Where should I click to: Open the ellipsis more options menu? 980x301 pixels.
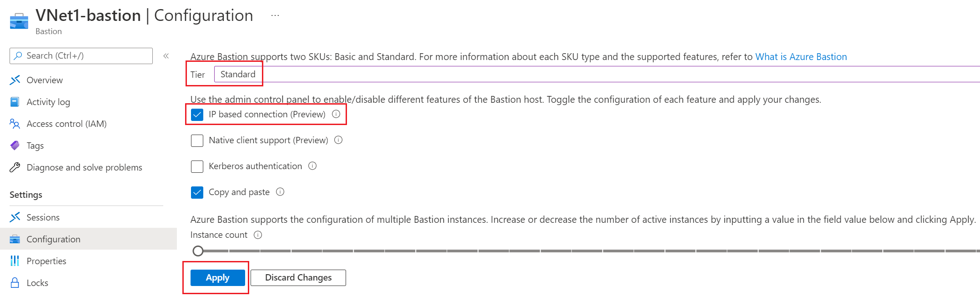[275, 15]
